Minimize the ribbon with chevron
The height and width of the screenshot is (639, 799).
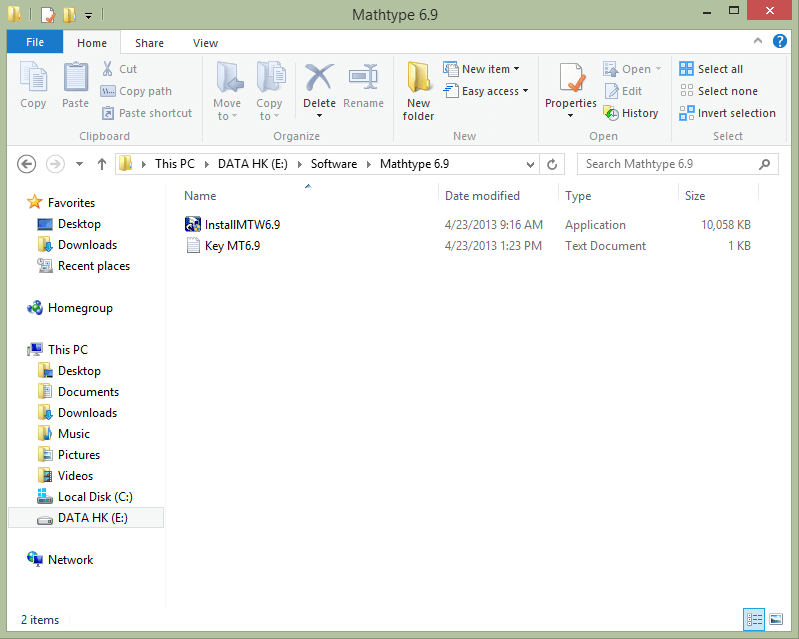tap(758, 41)
